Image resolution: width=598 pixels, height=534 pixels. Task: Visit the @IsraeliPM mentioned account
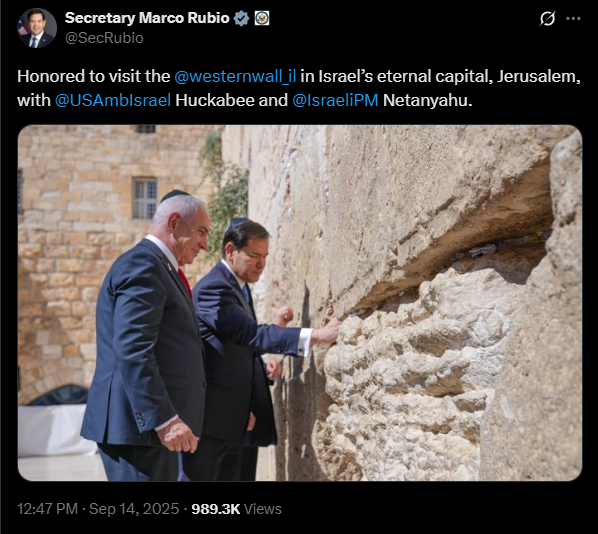click(335, 100)
